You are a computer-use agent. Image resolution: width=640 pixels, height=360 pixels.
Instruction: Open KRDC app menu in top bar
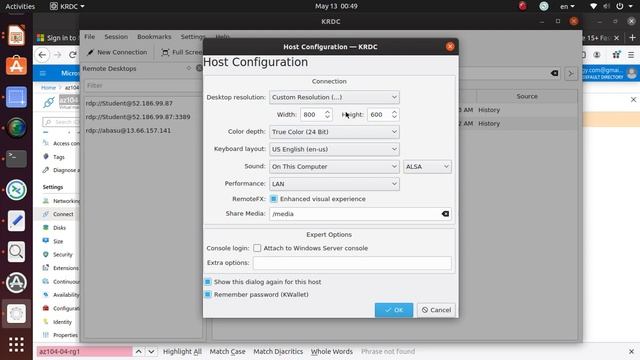click(x=67, y=6)
